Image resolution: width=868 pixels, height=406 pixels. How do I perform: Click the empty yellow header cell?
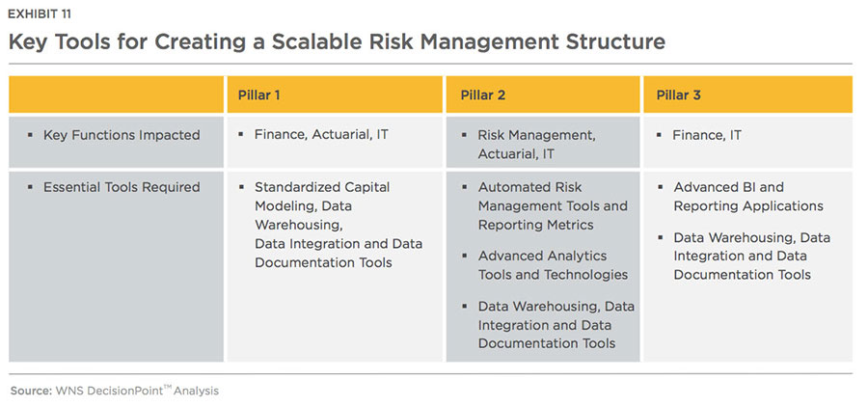(x=117, y=95)
